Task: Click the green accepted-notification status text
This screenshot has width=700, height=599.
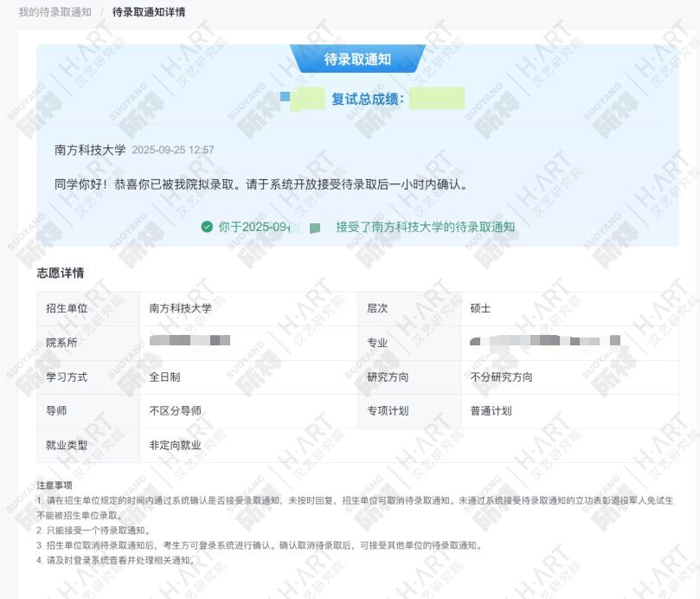Action: click(x=425, y=227)
